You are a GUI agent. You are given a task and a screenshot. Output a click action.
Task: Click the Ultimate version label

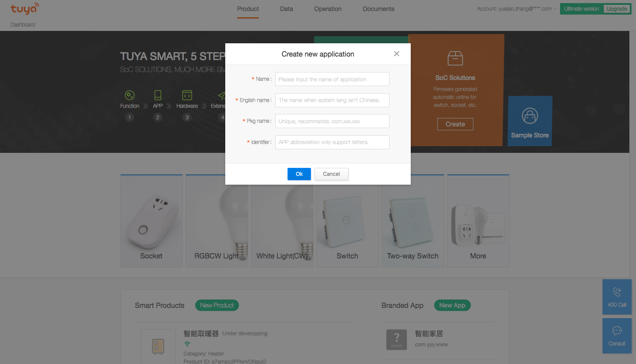[582, 9]
